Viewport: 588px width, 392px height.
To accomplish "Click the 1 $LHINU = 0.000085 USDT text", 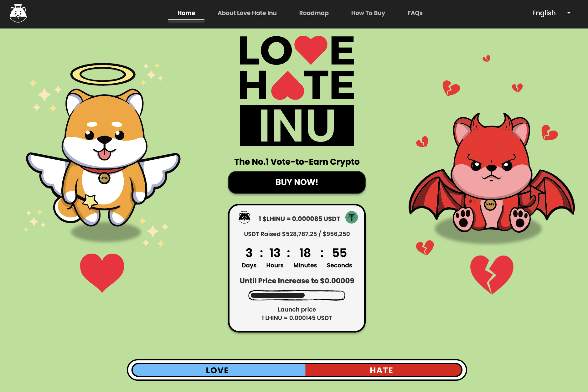I will [299, 219].
